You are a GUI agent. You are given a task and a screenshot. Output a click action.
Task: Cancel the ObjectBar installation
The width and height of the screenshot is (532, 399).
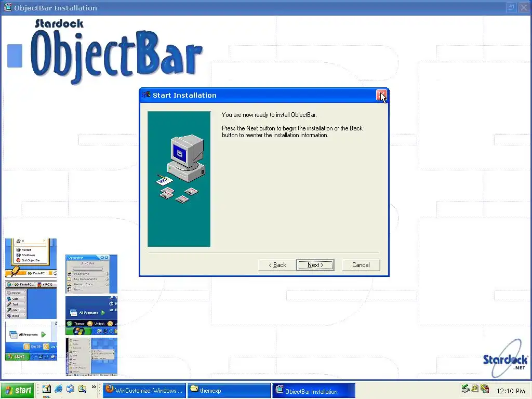pyautogui.click(x=361, y=265)
